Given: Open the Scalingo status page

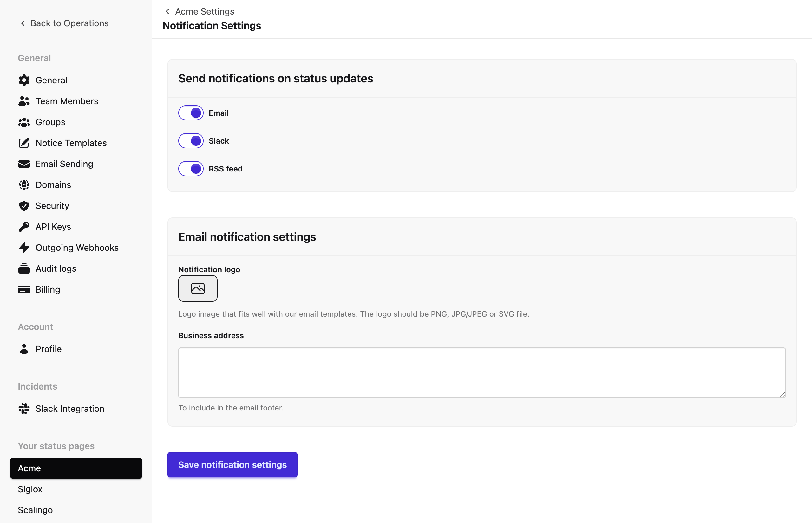Looking at the screenshot, I should tap(35, 510).
